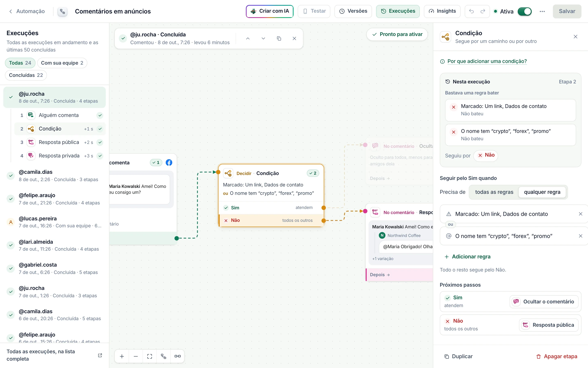Close the Condição panel
The width and height of the screenshot is (588, 368).
click(575, 37)
